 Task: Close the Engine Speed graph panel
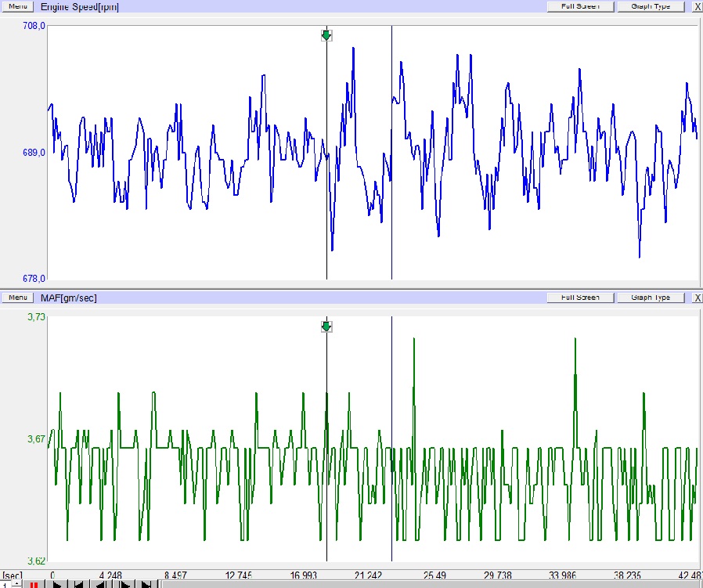(697, 6)
